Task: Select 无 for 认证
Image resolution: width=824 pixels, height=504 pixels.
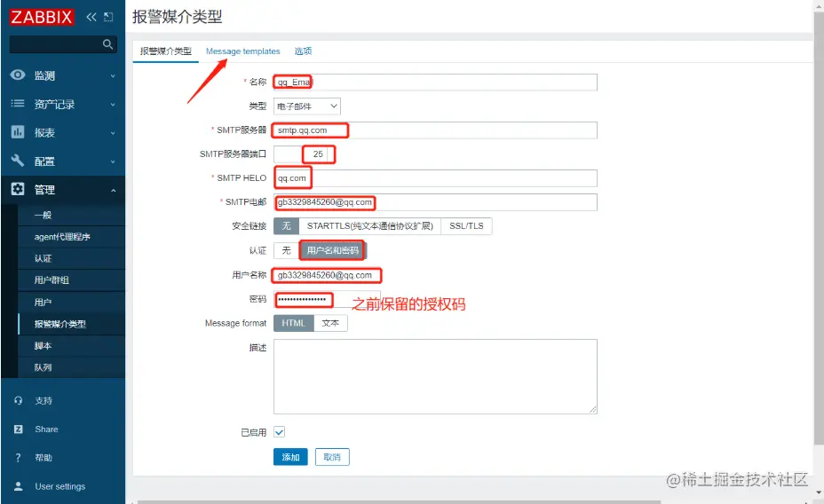Action: pos(287,250)
